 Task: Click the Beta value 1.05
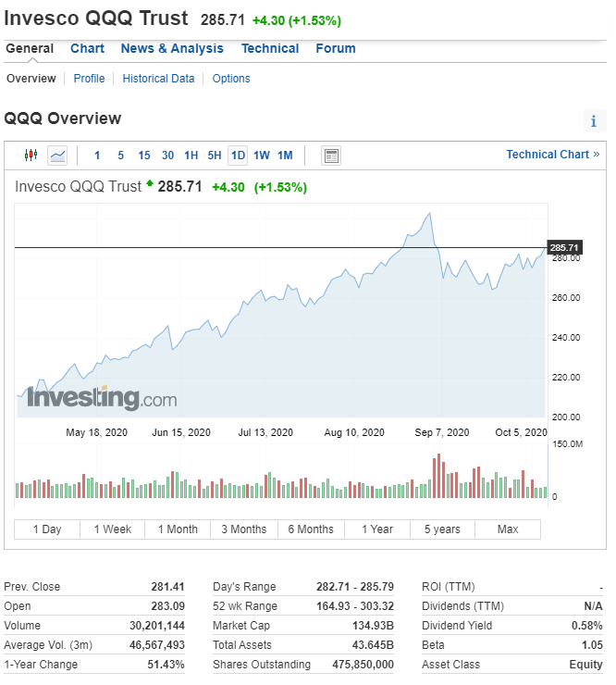click(x=593, y=645)
